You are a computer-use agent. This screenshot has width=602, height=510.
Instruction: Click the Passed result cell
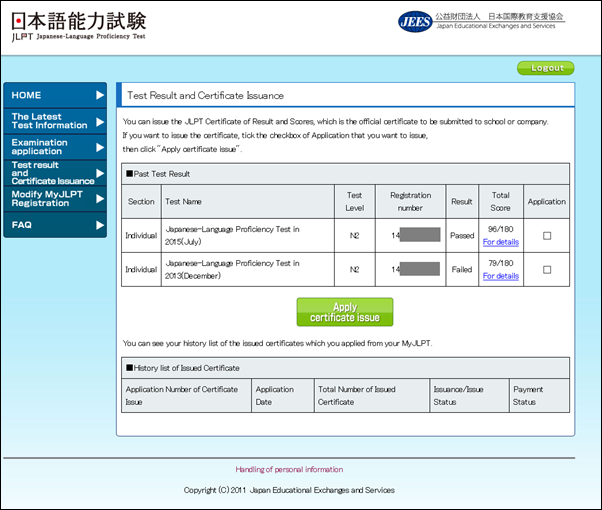tap(462, 235)
